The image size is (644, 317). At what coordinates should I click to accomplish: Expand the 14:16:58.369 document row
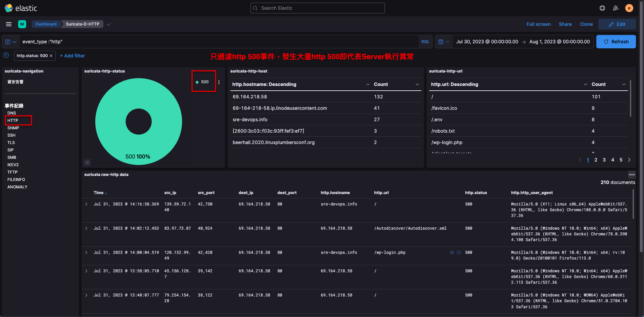click(x=86, y=204)
